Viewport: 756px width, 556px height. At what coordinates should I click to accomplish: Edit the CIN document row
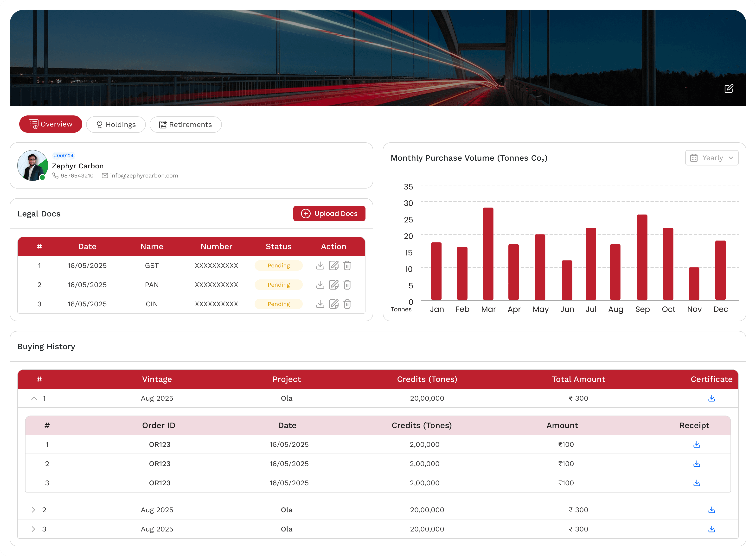click(x=333, y=304)
